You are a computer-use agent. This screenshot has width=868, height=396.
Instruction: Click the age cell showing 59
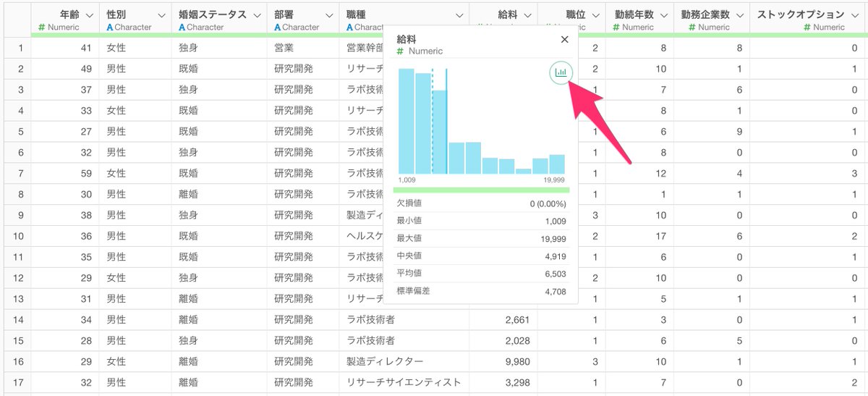click(65, 174)
